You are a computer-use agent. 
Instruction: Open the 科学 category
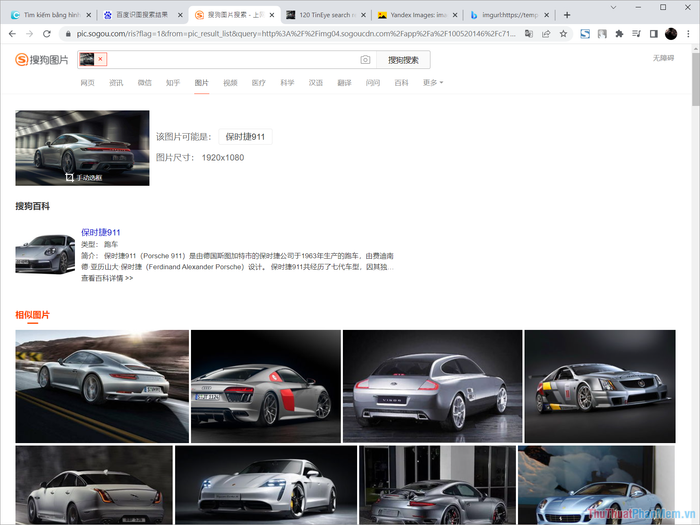tap(288, 83)
